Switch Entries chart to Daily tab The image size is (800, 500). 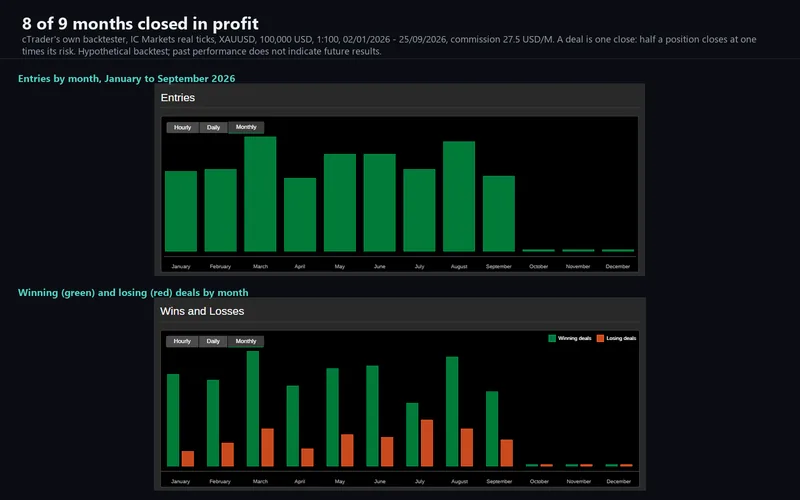[213, 128]
